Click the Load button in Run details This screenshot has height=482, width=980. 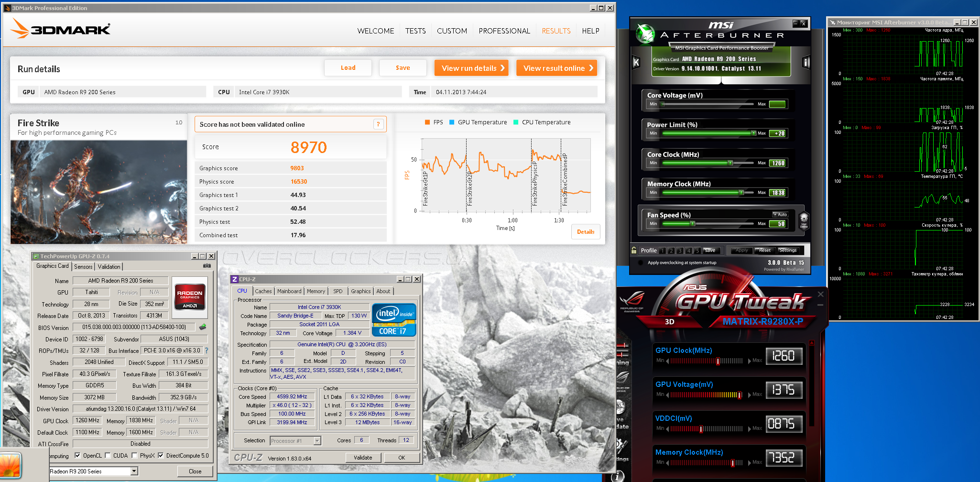[348, 68]
